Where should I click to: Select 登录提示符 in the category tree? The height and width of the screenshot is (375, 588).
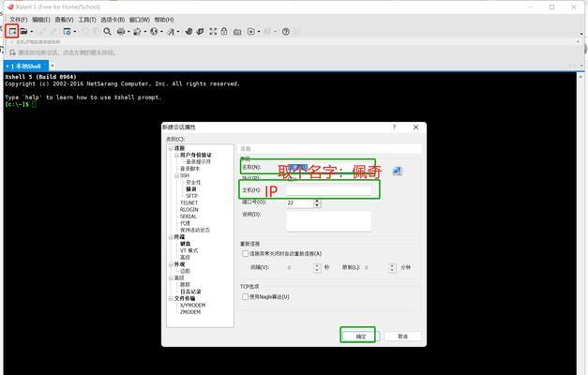(x=199, y=161)
